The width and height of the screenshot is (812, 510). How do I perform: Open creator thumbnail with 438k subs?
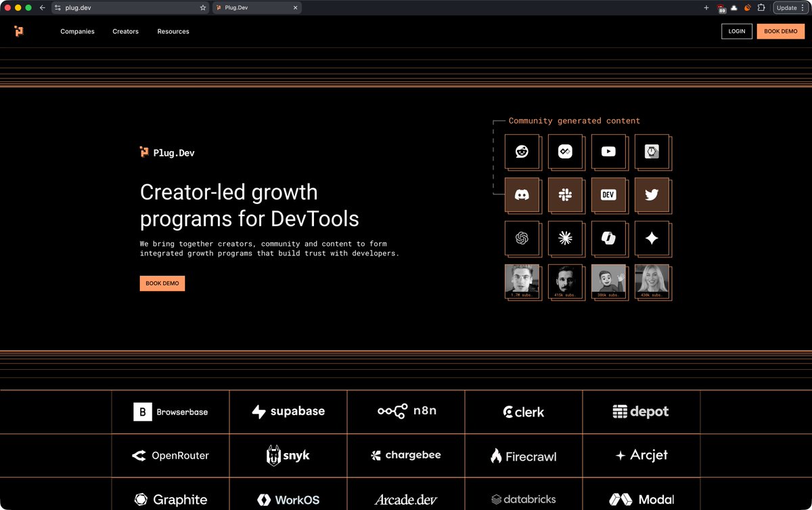click(x=652, y=281)
